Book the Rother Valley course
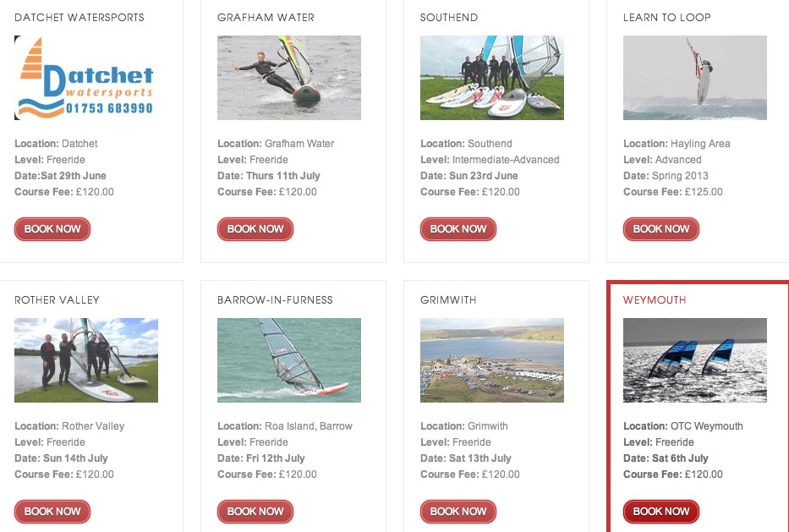Image resolution: width=789 pixels, height=532 pixels. click(x=52, y=512)
